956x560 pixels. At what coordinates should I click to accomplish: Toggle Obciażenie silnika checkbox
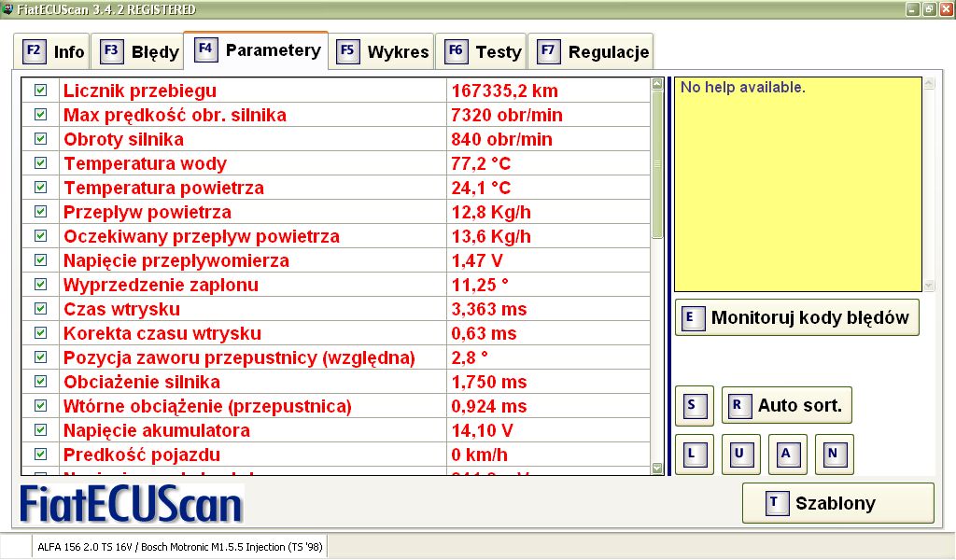40,382
